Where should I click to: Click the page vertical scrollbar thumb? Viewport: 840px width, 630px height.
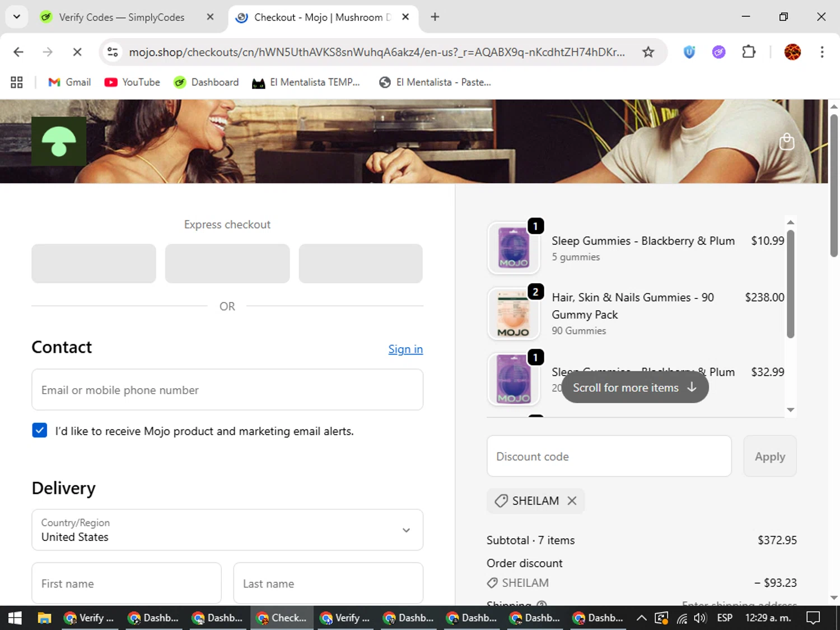point(834,186)
